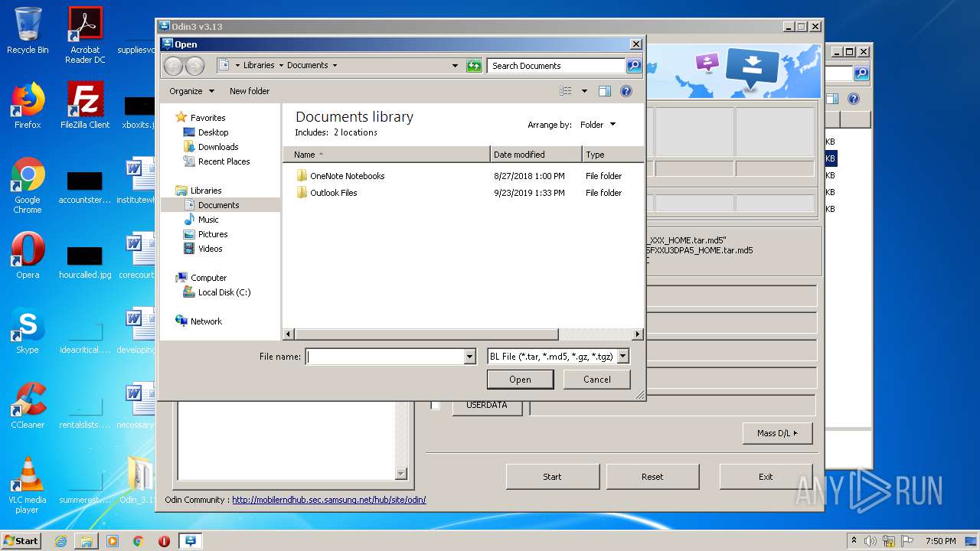This screenshot has width=980, height=551.
Task: Launch Opera desktop shortcut
Action: pyautogui.click(x=28, y=256)
